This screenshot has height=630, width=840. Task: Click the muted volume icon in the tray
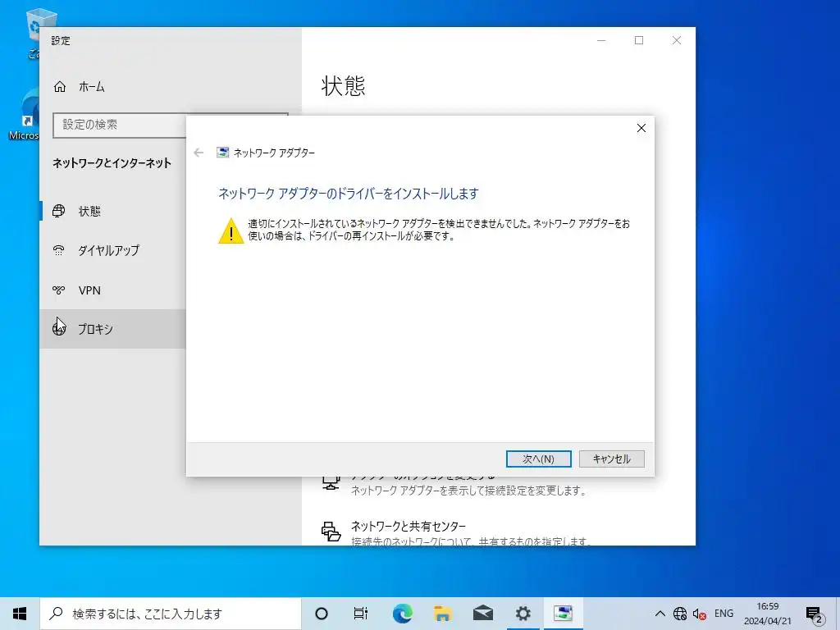pos(699,614)
